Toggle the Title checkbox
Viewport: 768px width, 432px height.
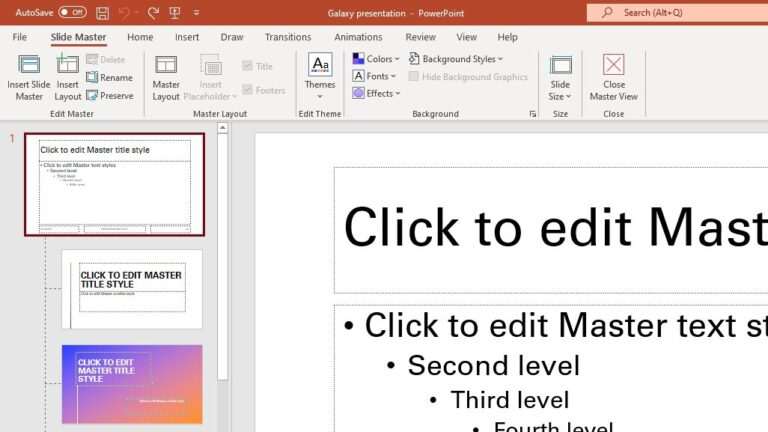click(x=247, y=66)
